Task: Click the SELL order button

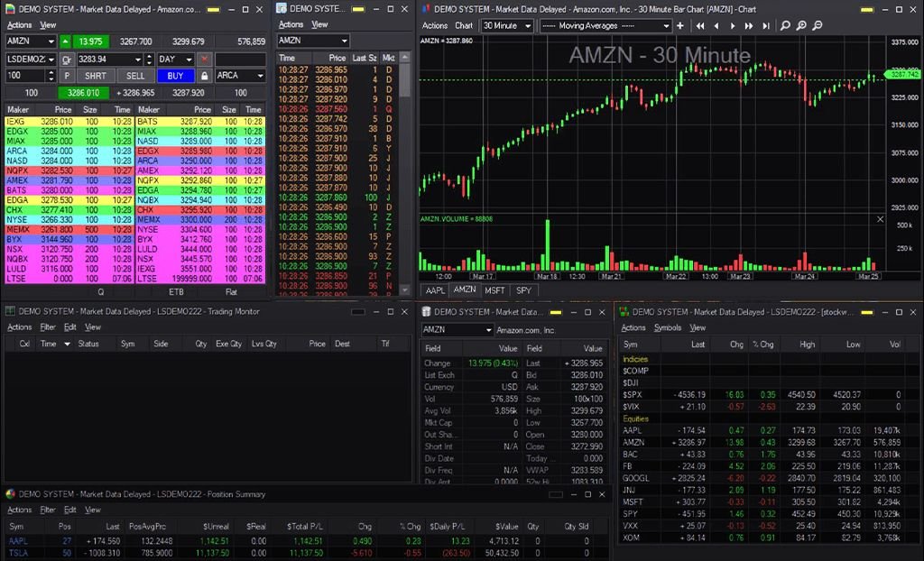Action: tap(135, 76)
